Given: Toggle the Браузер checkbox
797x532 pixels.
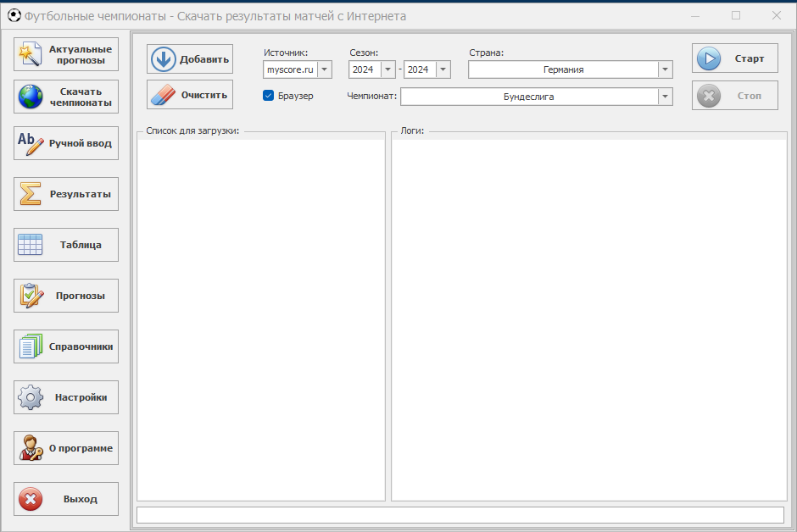Looking at the screenshot, I should 269,96.
